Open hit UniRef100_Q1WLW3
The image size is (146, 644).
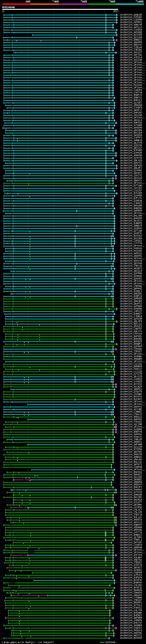point(131,15)
